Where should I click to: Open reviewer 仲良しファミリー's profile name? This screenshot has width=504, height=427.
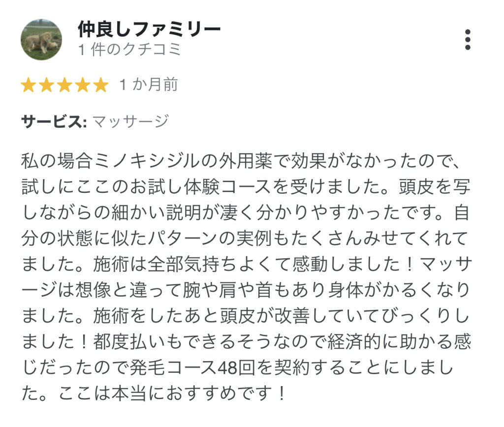click(149, 30)
